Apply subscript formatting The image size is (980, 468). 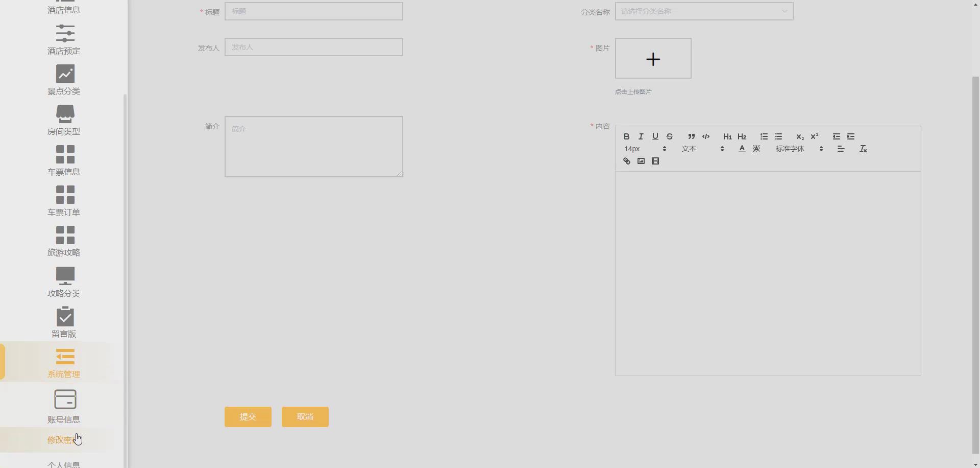[800, 136]
